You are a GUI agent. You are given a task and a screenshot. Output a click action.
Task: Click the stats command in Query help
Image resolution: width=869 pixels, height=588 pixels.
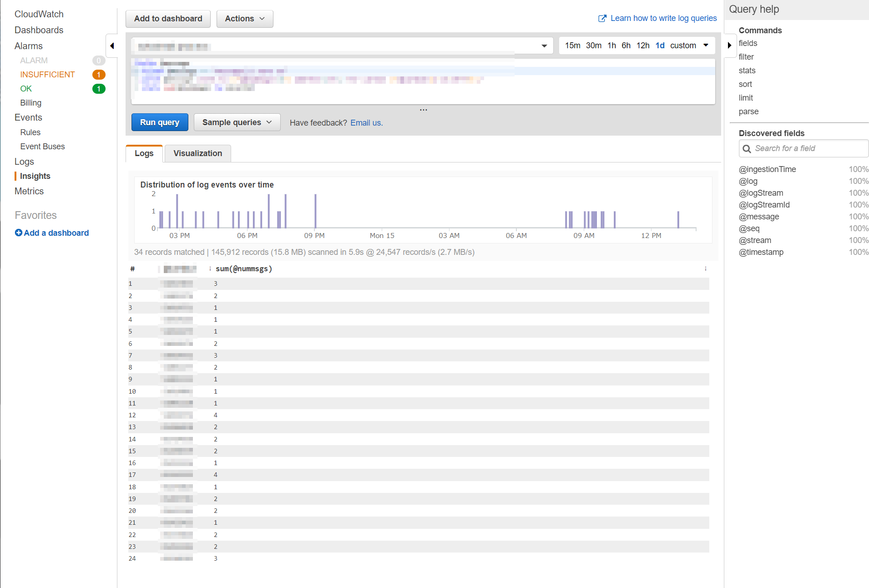point(747,71)
